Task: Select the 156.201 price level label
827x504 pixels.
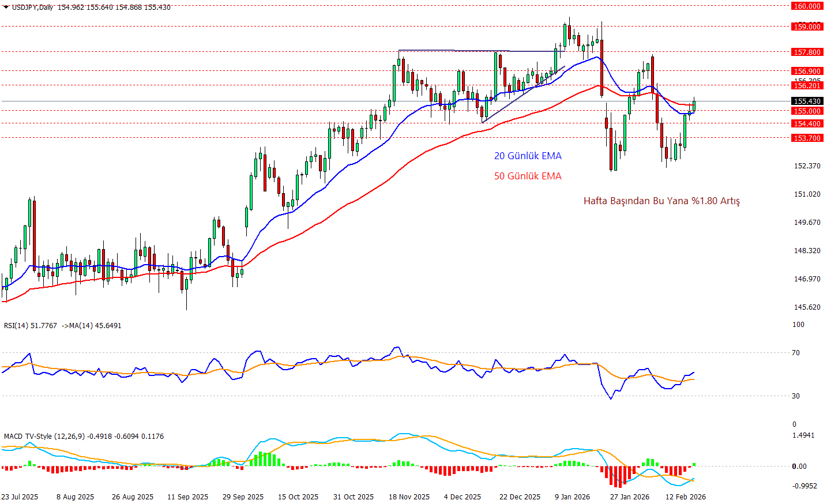Action: point(807,85)
